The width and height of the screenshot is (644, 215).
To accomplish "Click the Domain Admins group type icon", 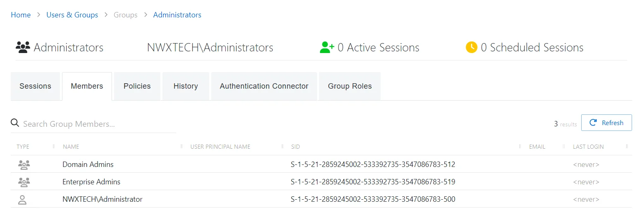I will tap(24, 164).
